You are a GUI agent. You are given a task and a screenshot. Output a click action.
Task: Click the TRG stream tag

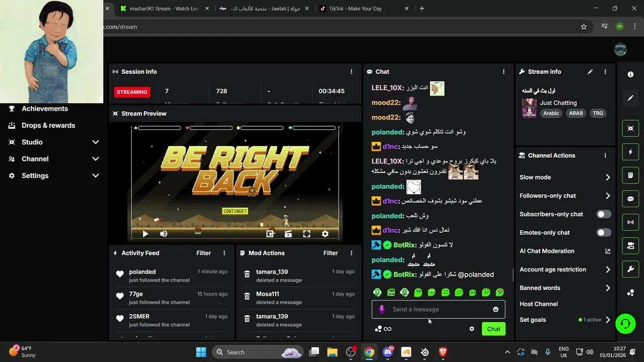click(598, 114)
